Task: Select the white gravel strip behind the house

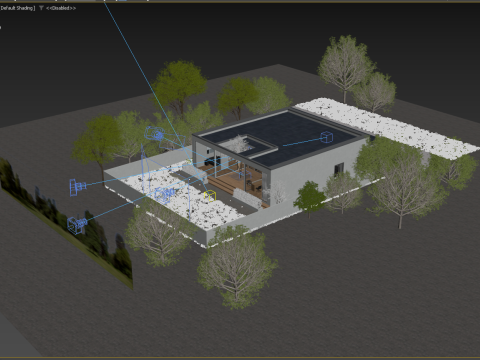Action: pos(387,127)
